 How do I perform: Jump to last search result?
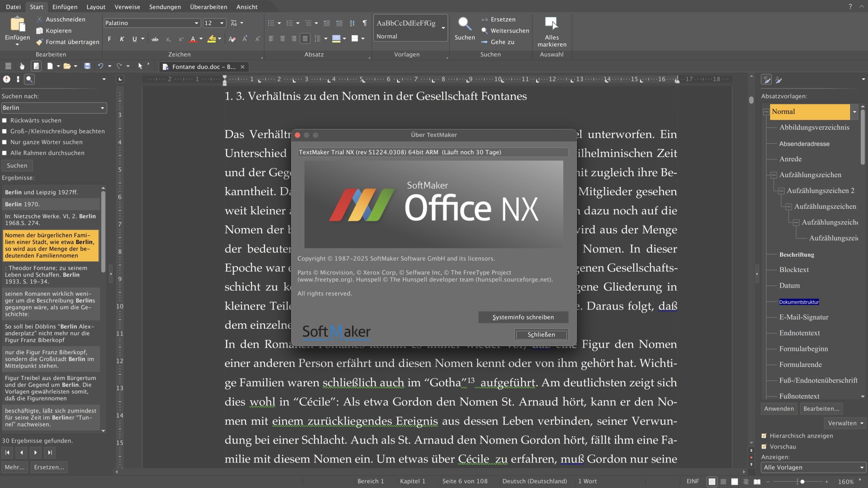50,452
